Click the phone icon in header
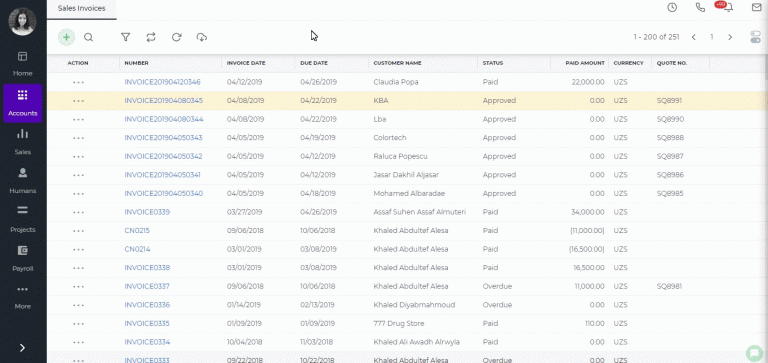This screenshot has height=363, width=768. [700, 7]
